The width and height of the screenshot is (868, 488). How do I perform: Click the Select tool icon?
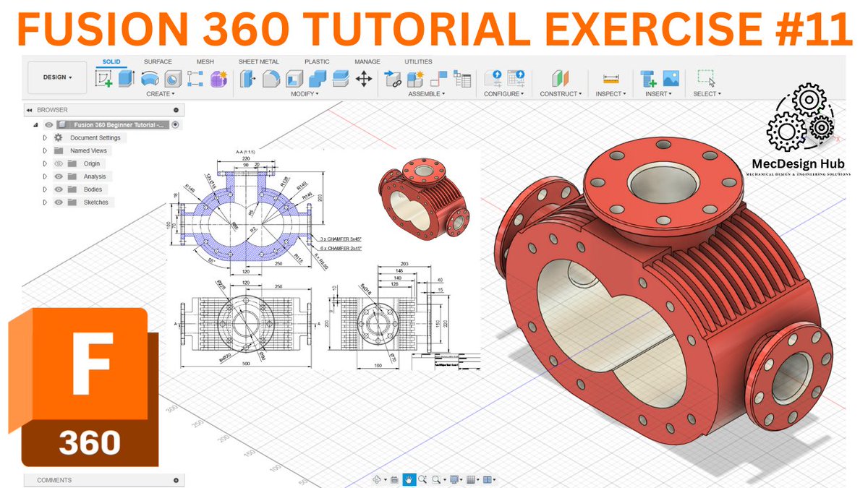(x=706, y=78)
